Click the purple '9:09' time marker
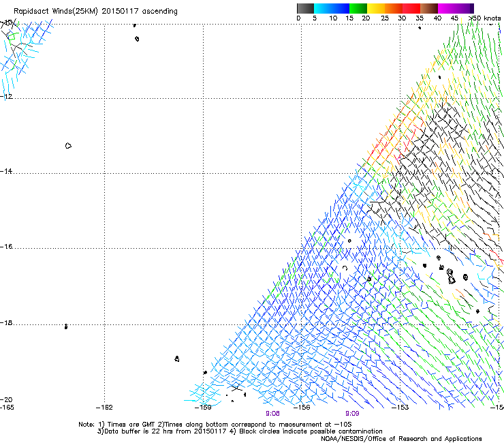504x443 pixels. (352, 414)
